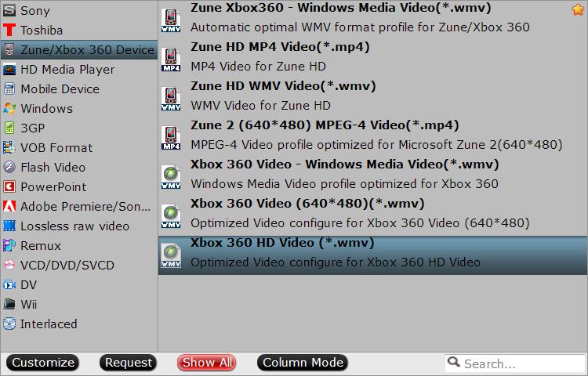Click the 3GP category icon
The height and width of the screenshot is (376, 588).
(9, 128)
